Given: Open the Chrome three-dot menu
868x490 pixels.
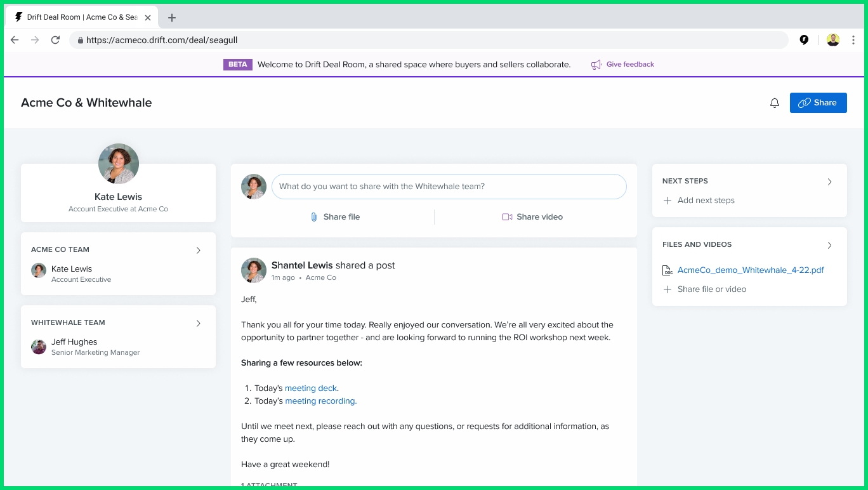Looking at the screenshot, I should 853,40.
